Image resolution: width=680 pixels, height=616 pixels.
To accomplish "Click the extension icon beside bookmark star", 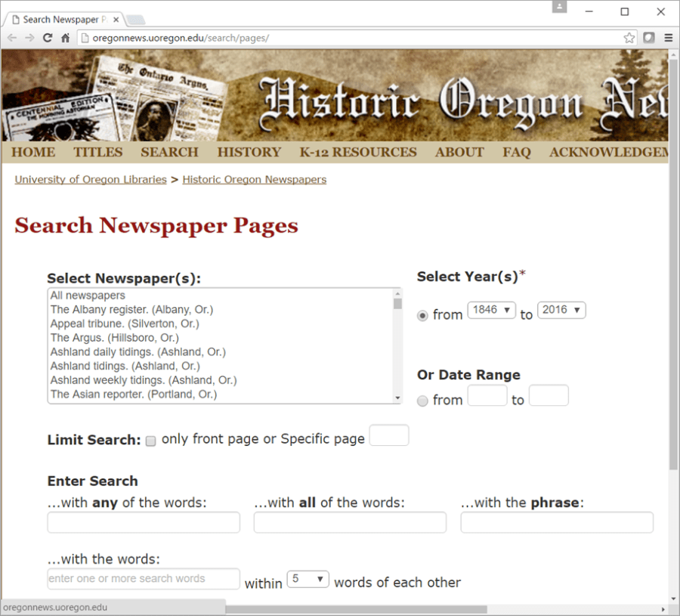I will click(x=648, y=38).
